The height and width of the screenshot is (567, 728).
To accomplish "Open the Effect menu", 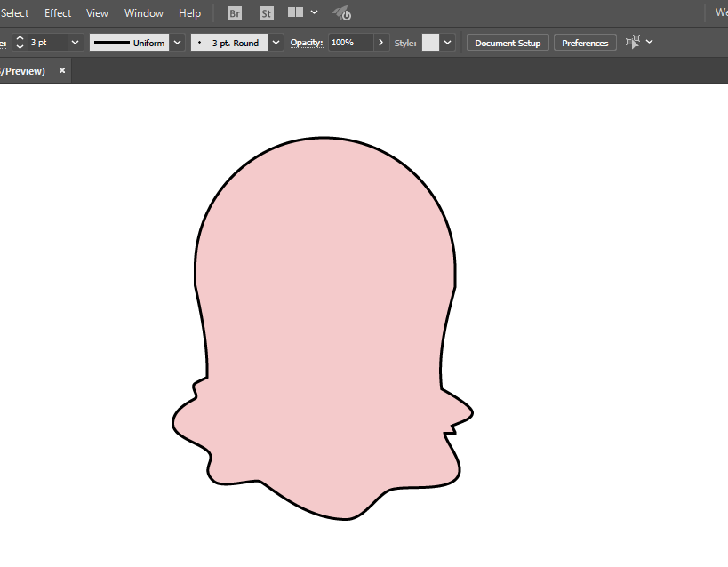I will tap(58, 13).
